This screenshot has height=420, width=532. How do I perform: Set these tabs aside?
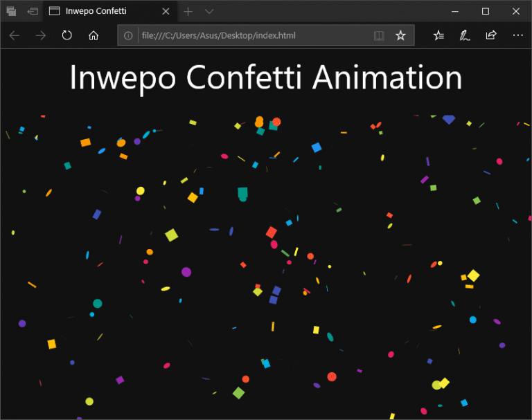pos(33,12)
